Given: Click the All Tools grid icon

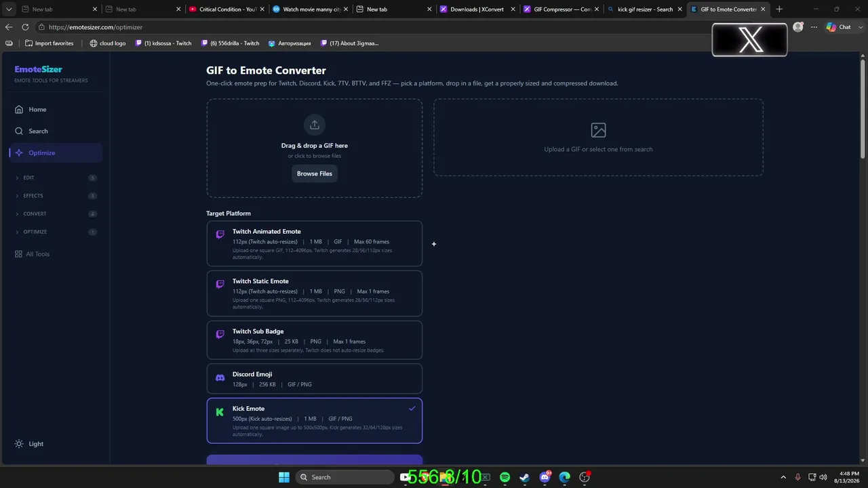Looking at the screenshot, I should click(x=18, y=254).
